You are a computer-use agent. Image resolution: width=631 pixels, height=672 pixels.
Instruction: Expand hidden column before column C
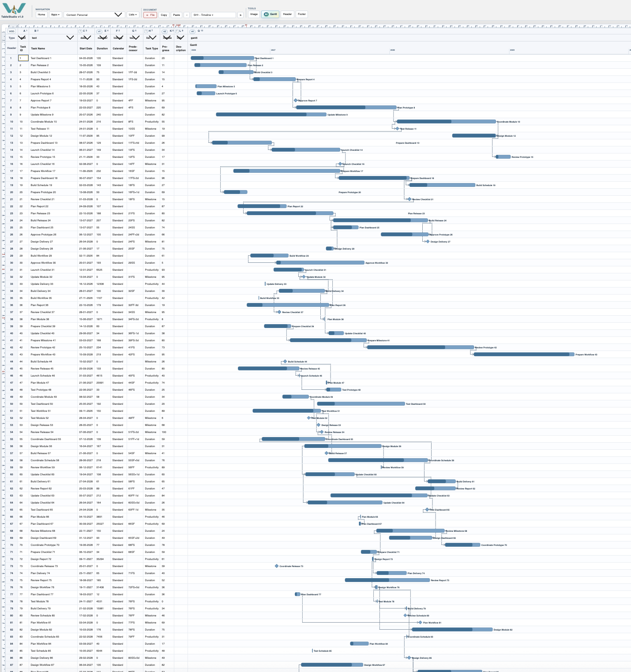pos(80,31)
